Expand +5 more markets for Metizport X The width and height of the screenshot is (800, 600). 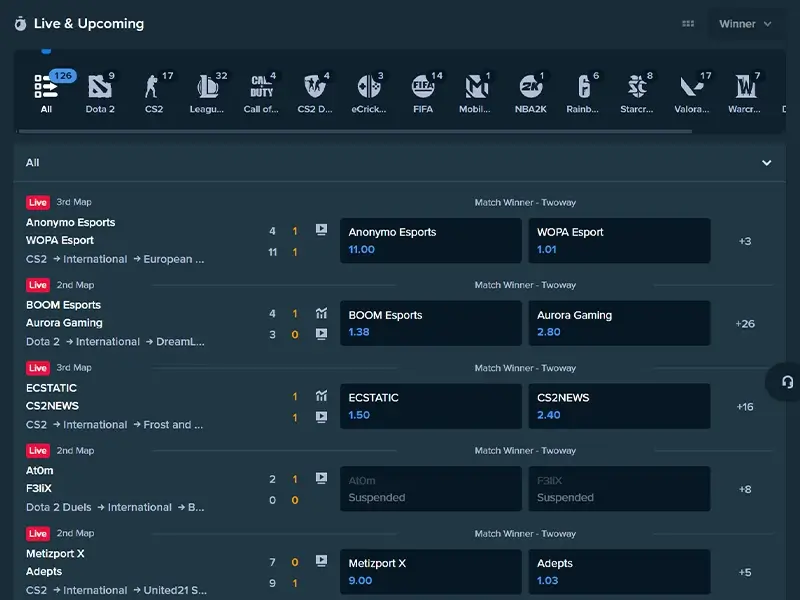tap(745, 572)
